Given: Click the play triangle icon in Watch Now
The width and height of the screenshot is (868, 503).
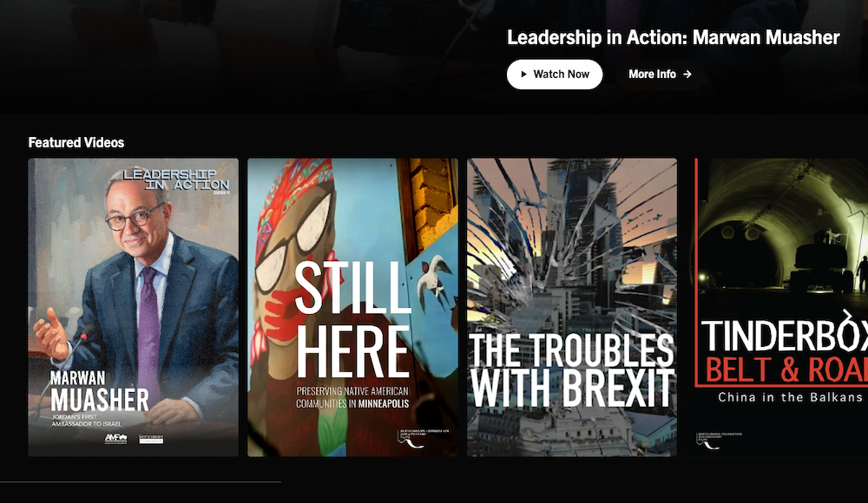Looking at the screenshot, I should pos(523,75).
